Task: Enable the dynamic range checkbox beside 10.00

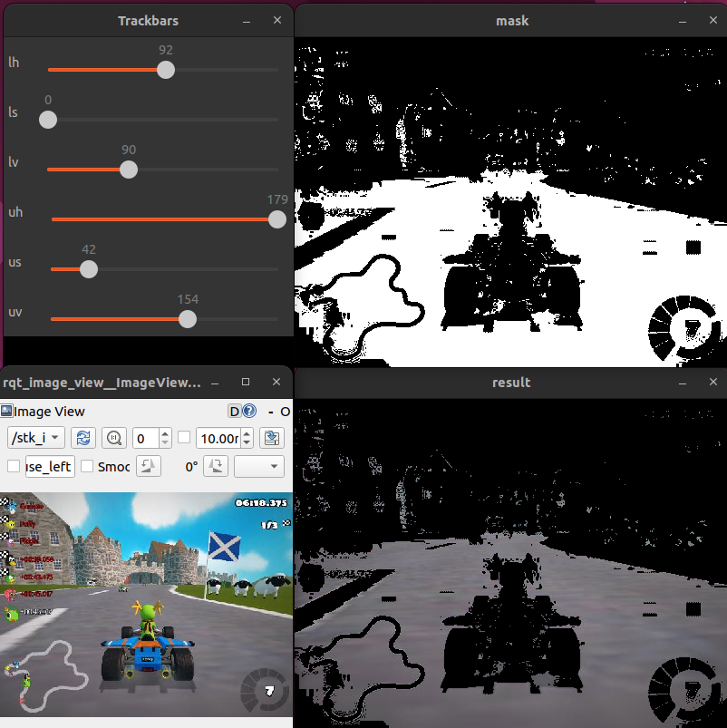Action: pos(185,438)
